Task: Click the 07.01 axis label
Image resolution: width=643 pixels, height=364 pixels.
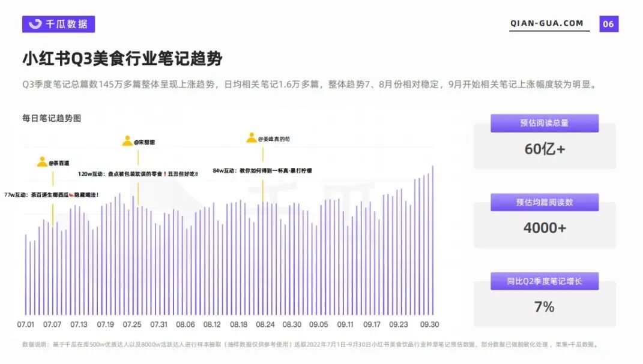Action: (25, 324)
